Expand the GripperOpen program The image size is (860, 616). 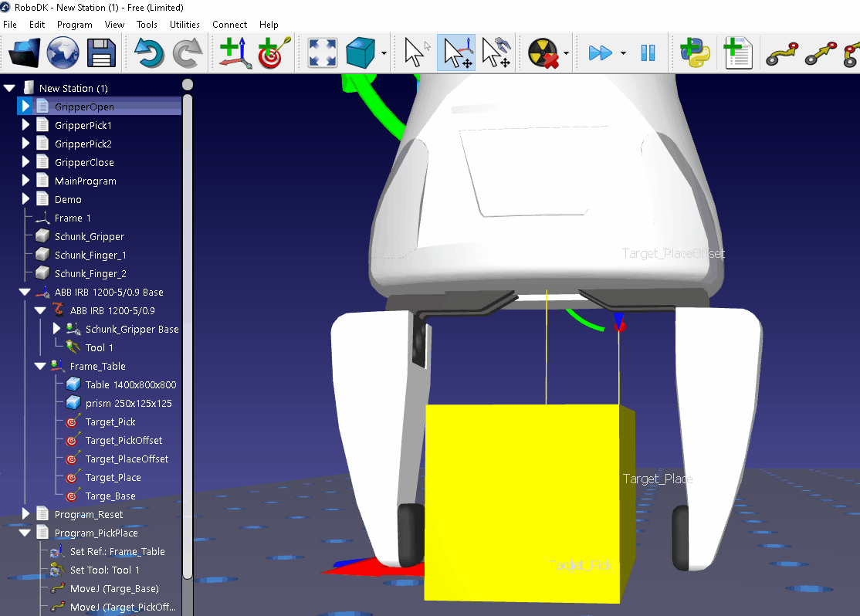point(25,107)
